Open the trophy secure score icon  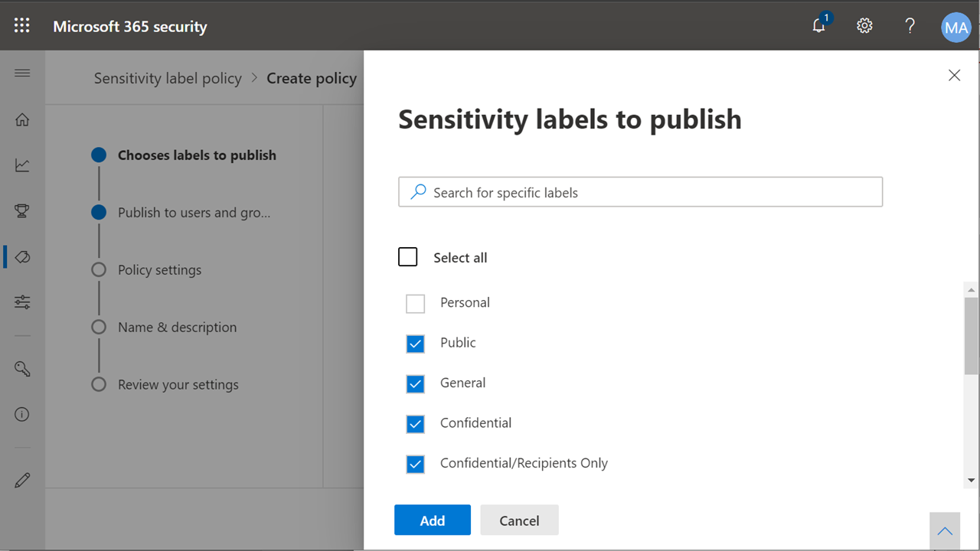[22, 210]
